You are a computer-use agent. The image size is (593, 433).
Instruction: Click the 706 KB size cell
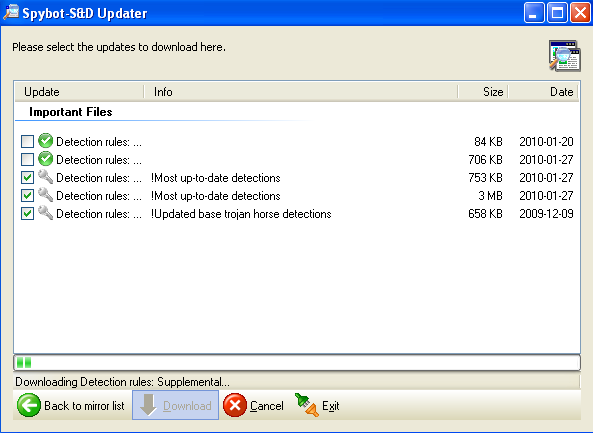(x=486, y=160)
